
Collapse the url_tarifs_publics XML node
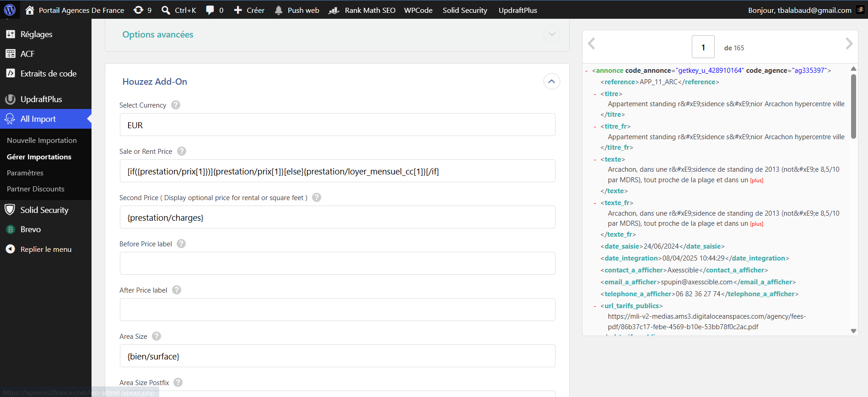595,306
